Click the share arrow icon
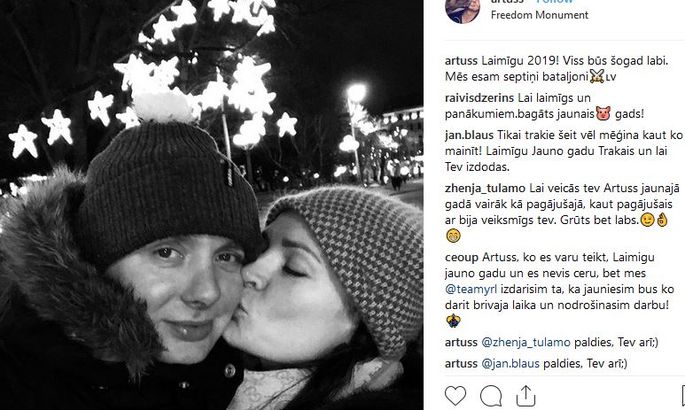685x410 pixels. click(x=526, y=396)
